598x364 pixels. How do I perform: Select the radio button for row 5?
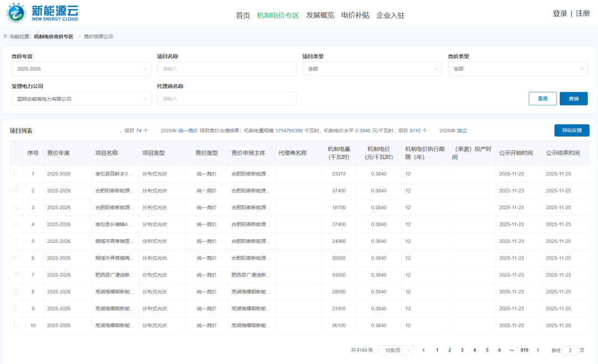click(x=16, y=241)
